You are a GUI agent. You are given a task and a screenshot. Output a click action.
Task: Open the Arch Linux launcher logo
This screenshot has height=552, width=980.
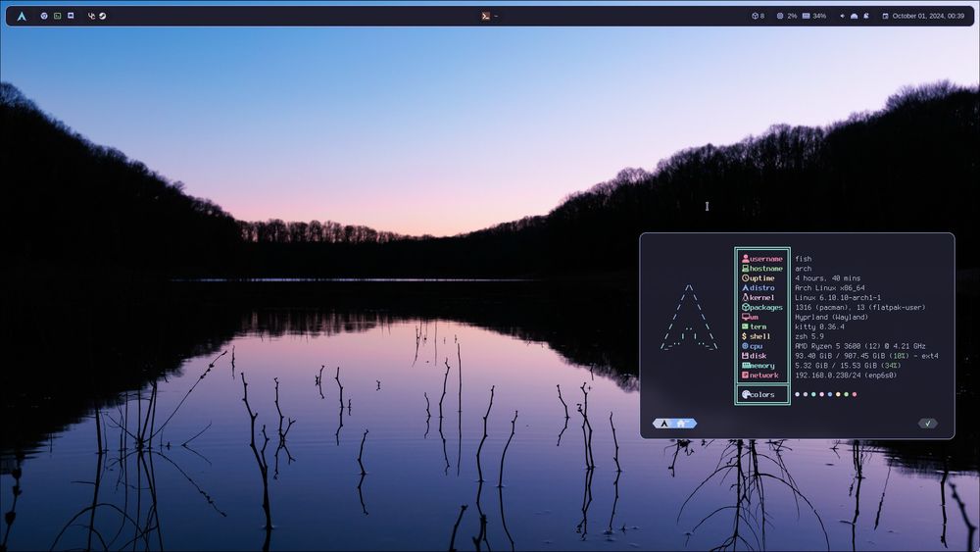22,17
